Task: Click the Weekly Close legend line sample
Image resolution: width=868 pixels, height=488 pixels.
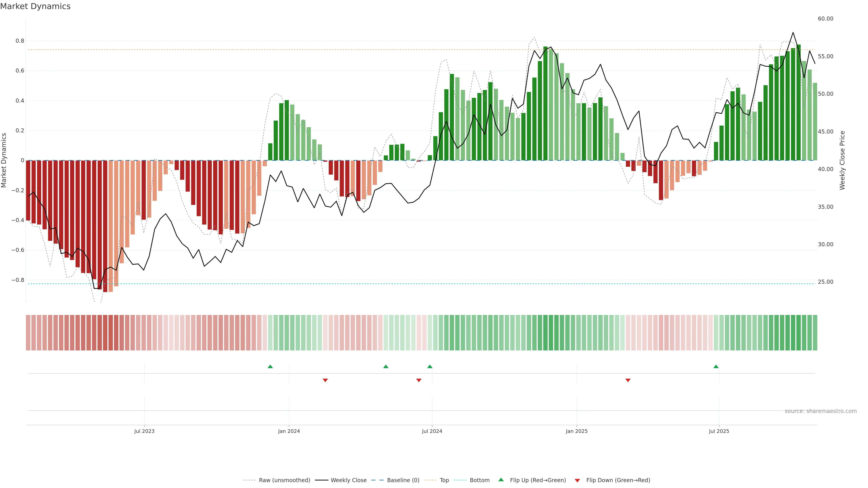Action: pos(321,480)
